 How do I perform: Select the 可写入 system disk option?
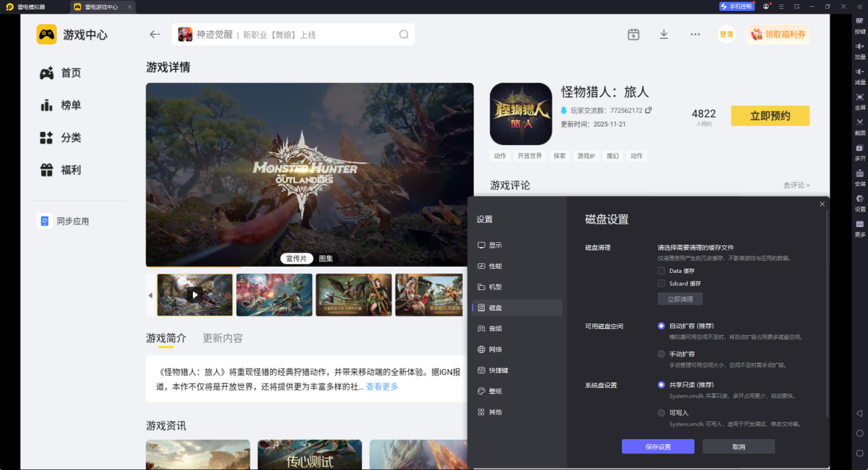[661, 412]
